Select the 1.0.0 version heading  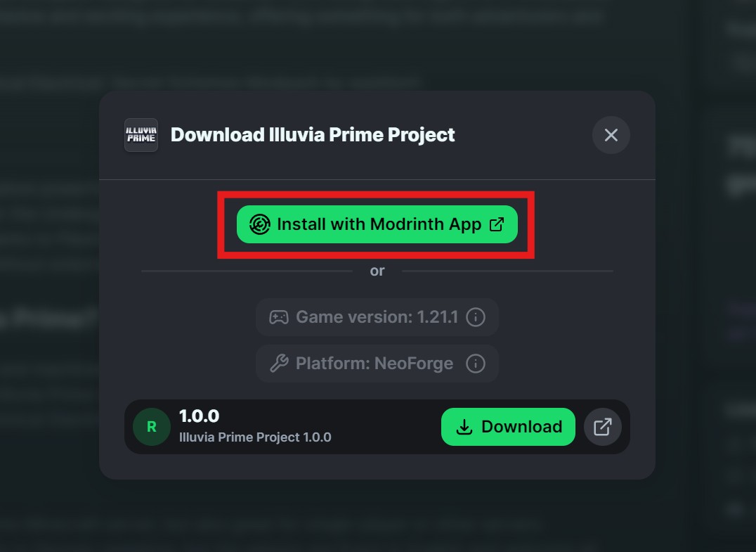coord(199,416)
